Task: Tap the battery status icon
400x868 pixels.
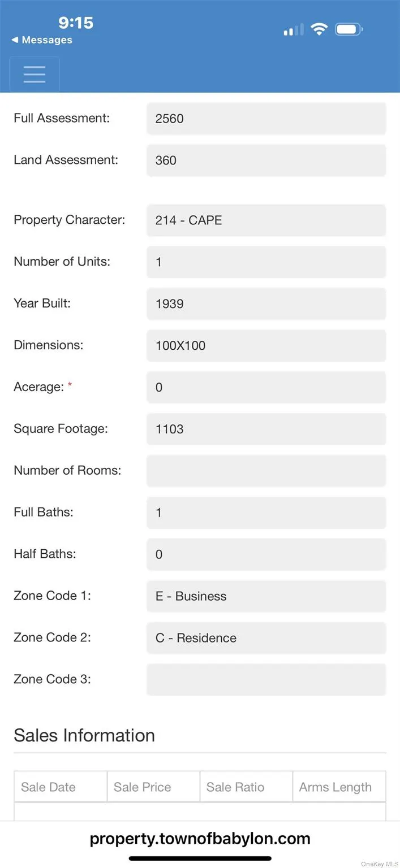Action: pyautogui.click(x=349, y=29)
